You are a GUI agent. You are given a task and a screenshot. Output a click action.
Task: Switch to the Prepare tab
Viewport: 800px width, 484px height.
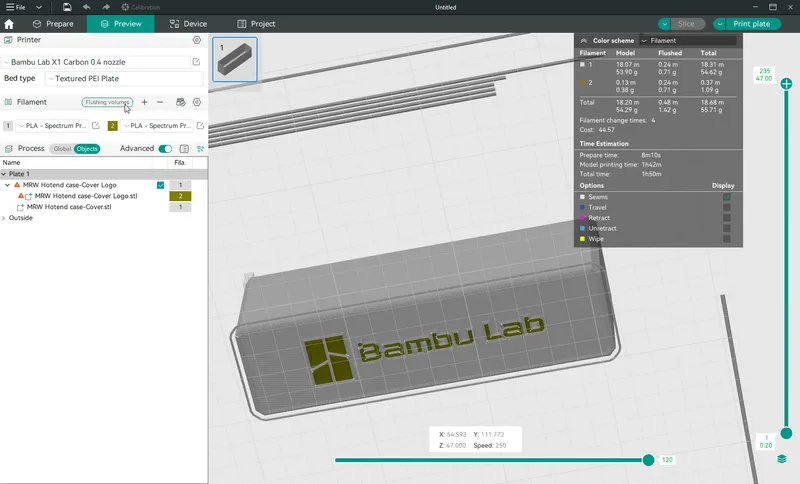pos(53,24)
